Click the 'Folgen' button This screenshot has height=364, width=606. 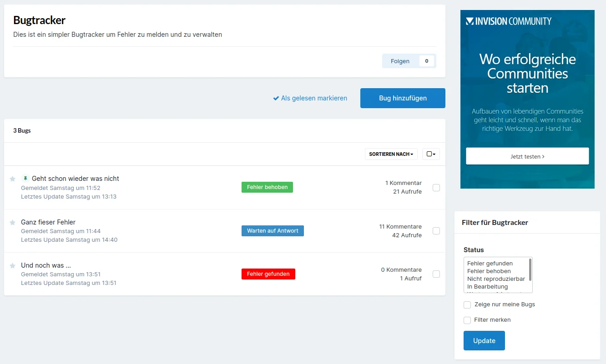click(400, 61)
